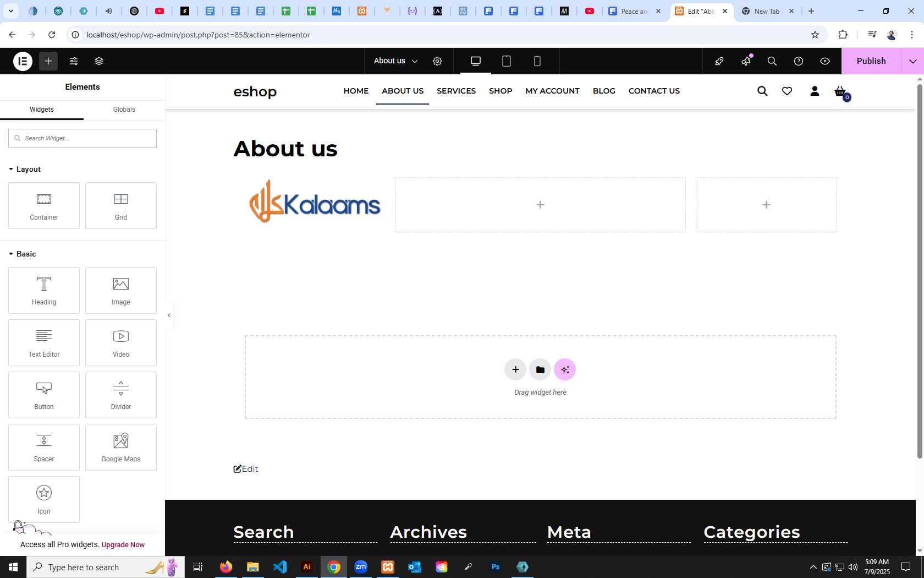This screenshot has height=578, width=924.
Task: Switch to Desktop responsive view
Action: [476, 61]
